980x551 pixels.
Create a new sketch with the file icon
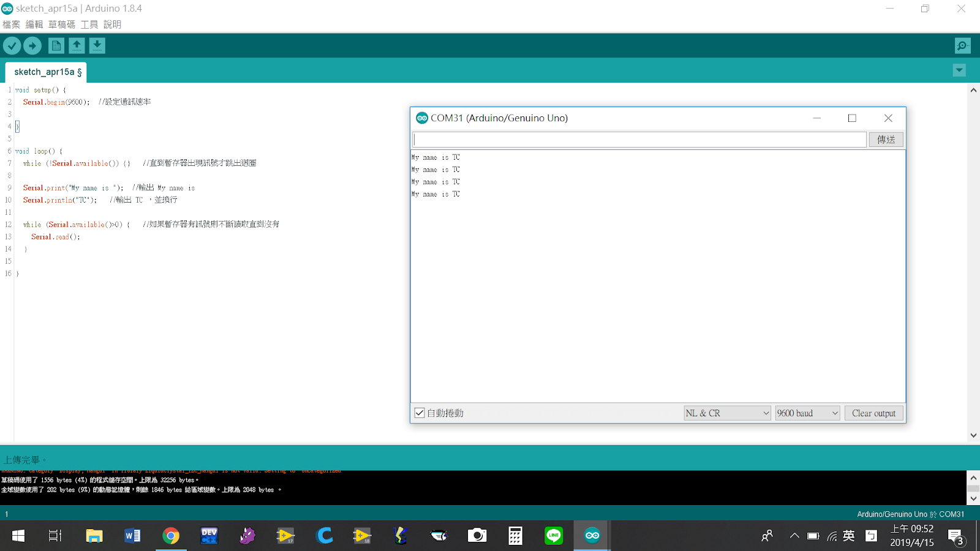coord(56,46)
